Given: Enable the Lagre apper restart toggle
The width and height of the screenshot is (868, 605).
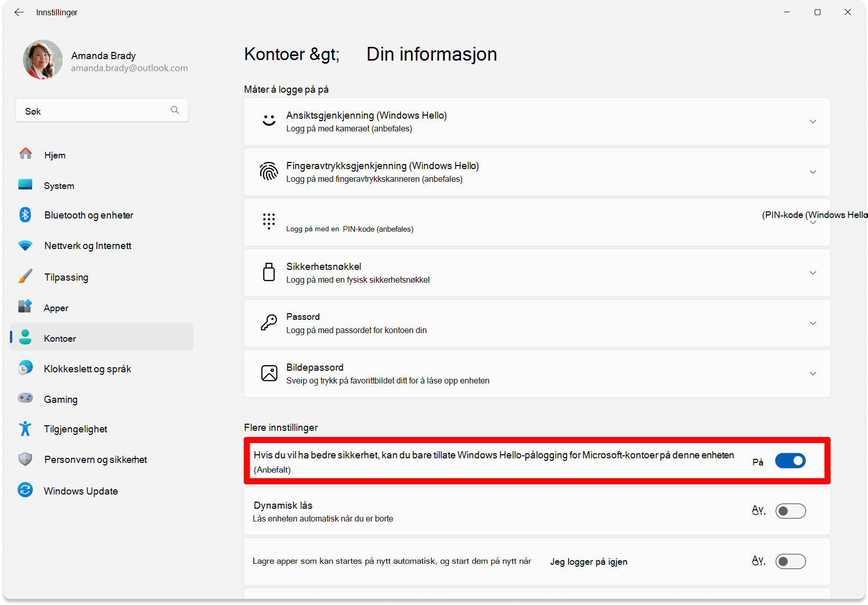Looking at the screenshot, I should tap(791, 561).
